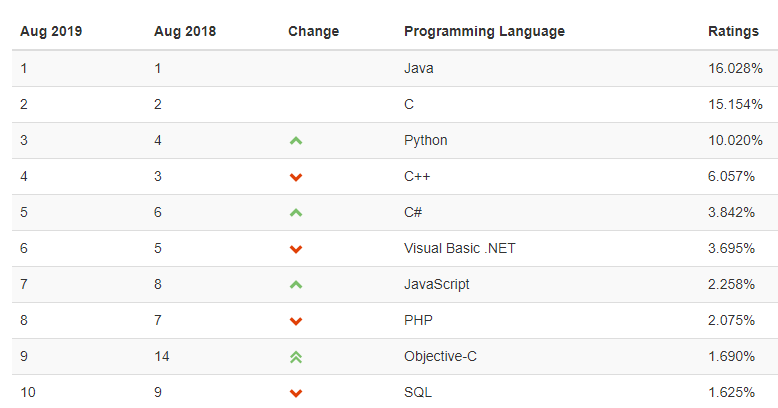Select the PHP language cell
778x408 pixels.
tap(418, 320)
